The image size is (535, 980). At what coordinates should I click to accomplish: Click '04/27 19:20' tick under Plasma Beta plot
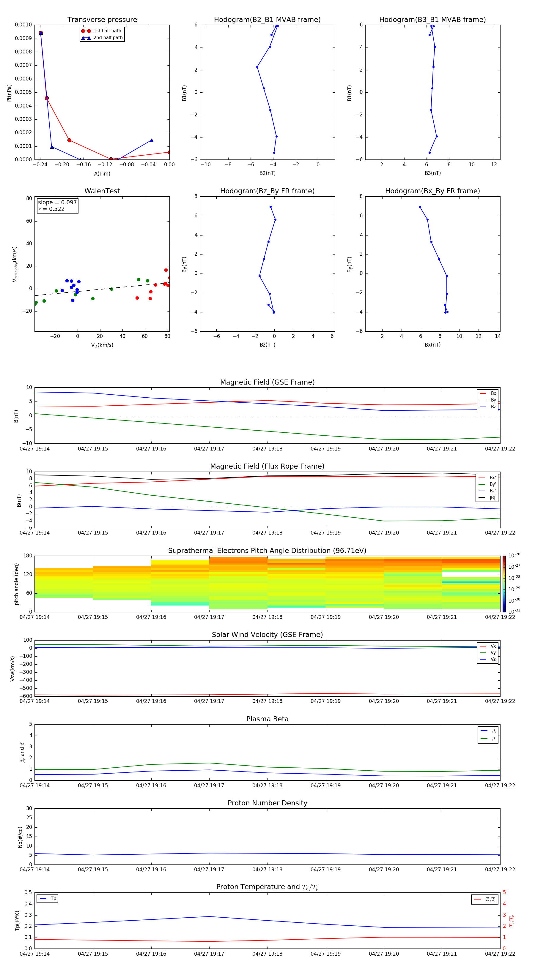coord(384,785)
